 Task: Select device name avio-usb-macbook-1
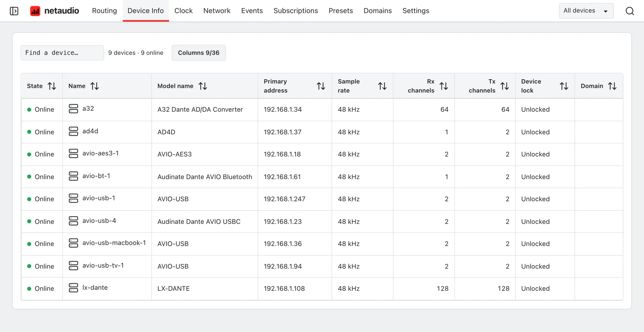point(114,243)
